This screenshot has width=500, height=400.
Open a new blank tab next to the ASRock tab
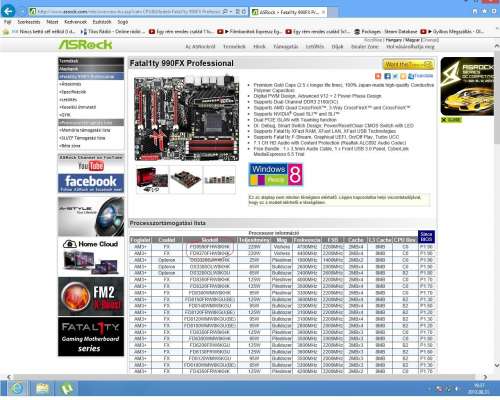333,12
